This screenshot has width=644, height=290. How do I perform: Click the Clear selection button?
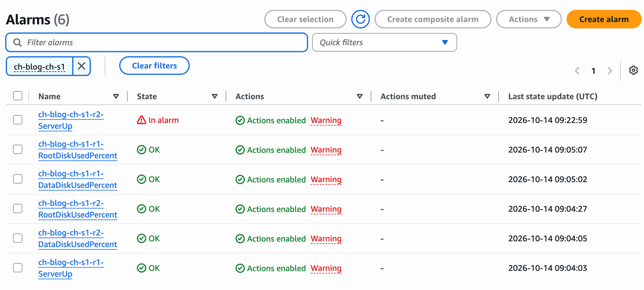305,19
